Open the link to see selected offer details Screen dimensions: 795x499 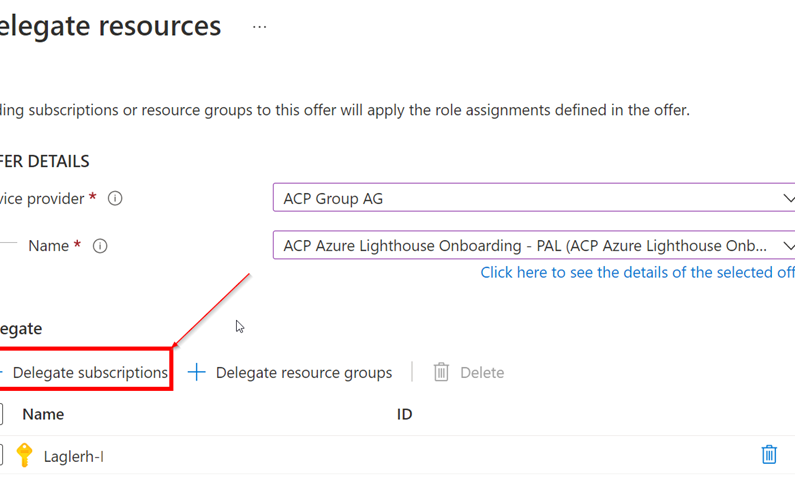pyautogui.click(x=637, y=272)
